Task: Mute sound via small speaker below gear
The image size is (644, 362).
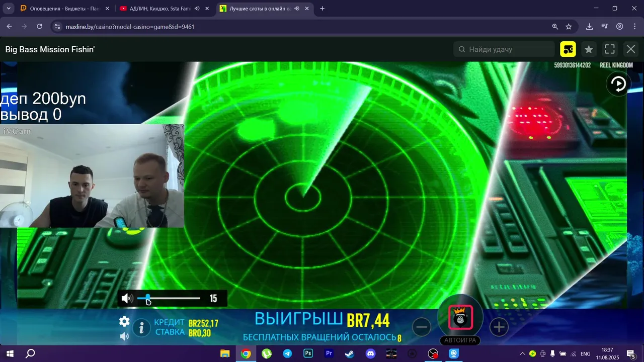Action: coord(124,336)
